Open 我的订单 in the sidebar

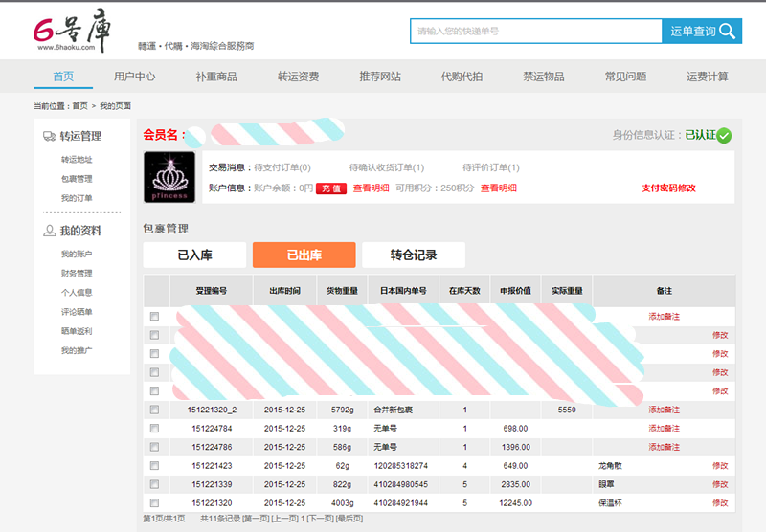77,198
